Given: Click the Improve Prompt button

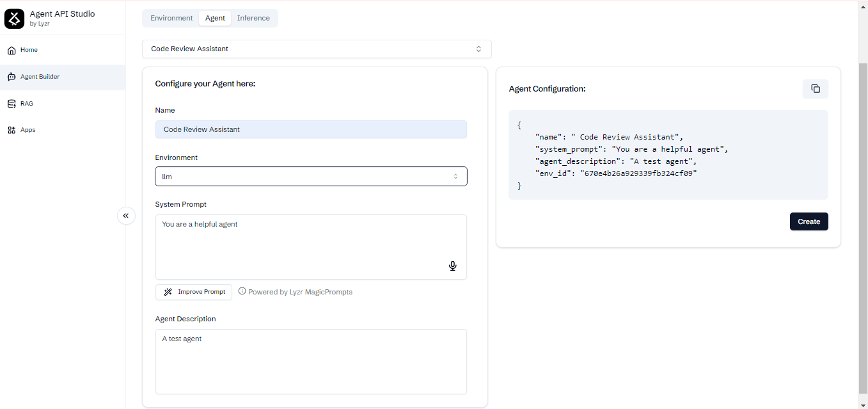Looking at the screenshot, I should click(193, 292).
